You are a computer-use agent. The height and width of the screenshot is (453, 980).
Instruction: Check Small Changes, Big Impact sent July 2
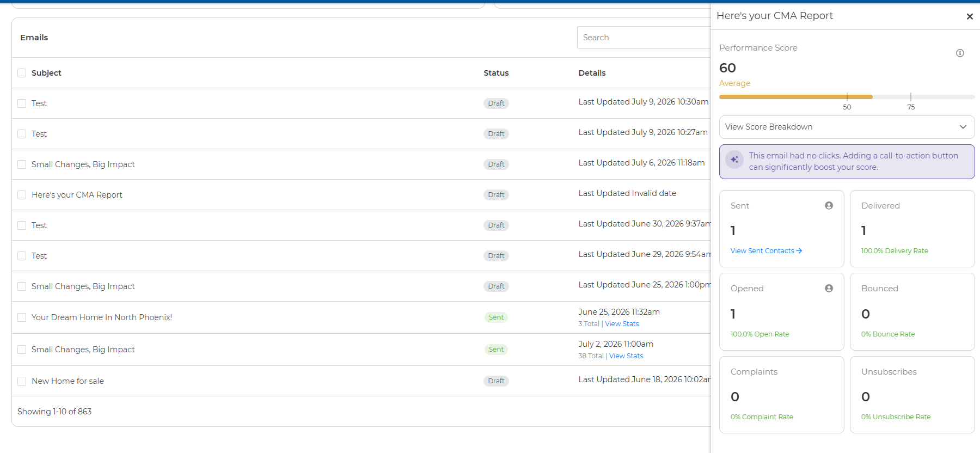[x=22, y=350]
